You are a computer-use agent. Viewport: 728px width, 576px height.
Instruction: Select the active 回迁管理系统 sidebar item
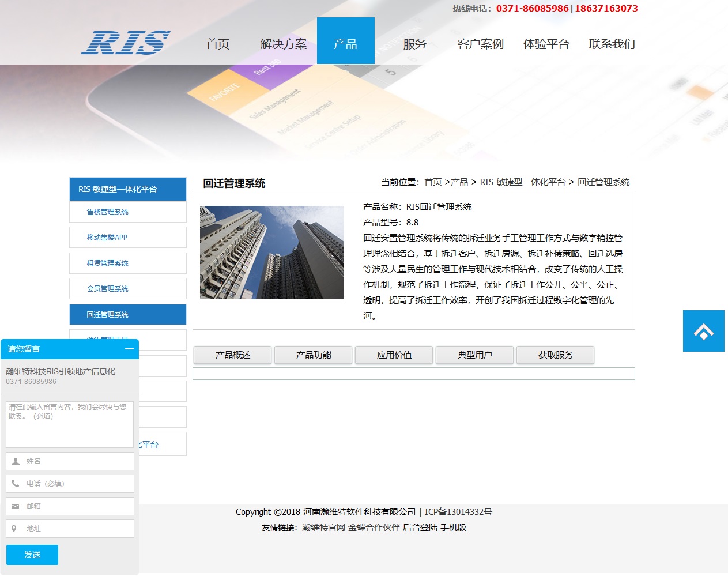tap(128, 314)
